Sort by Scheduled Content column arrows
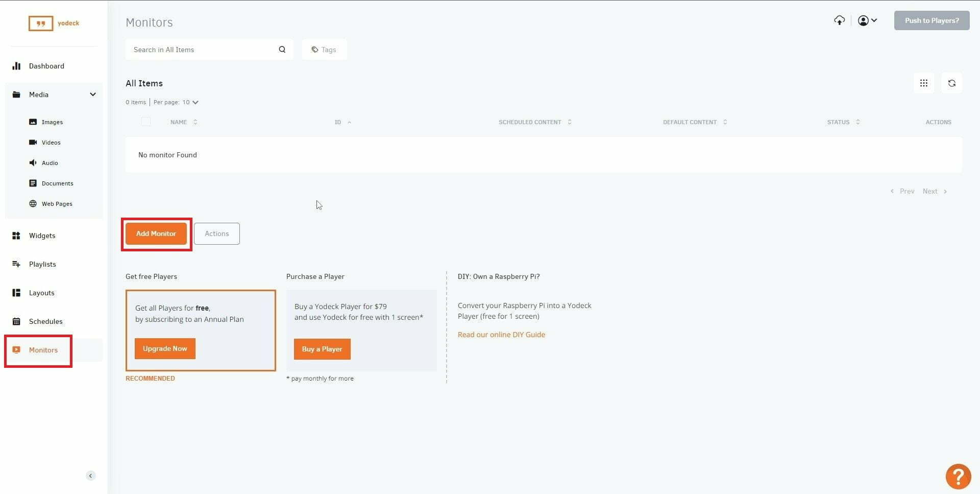 click(x=570, y=122)
